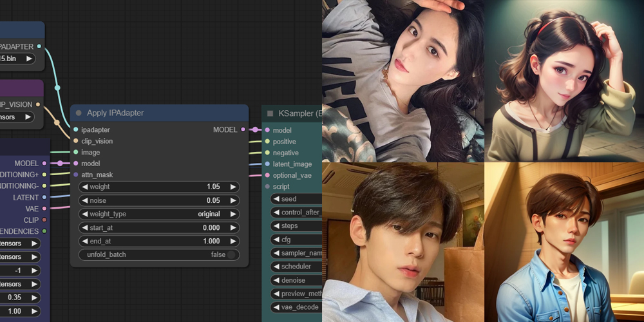This screenshot has height=322, width=644.
Task: Click the left arrow on KSampler seed
Action: click(x=276, y=199)
